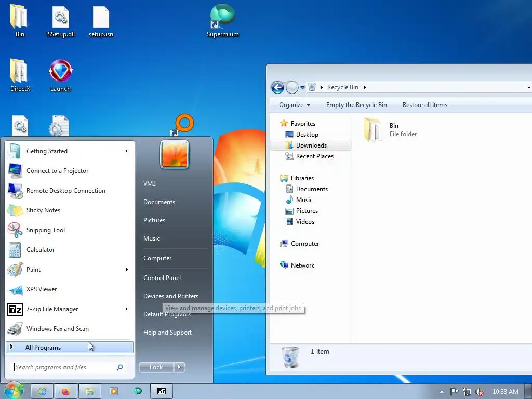
Task: Open the Organize dropdown menu
Action: [x=295, y=105]
